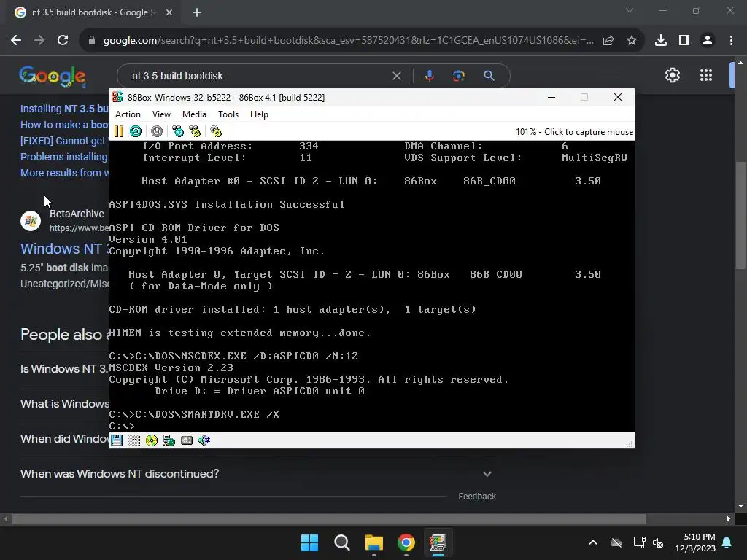Image resolution: width=747 pixels, height=560 pixels.
Task: Expand 'What is Windows' question
Action: click(65, 404)
